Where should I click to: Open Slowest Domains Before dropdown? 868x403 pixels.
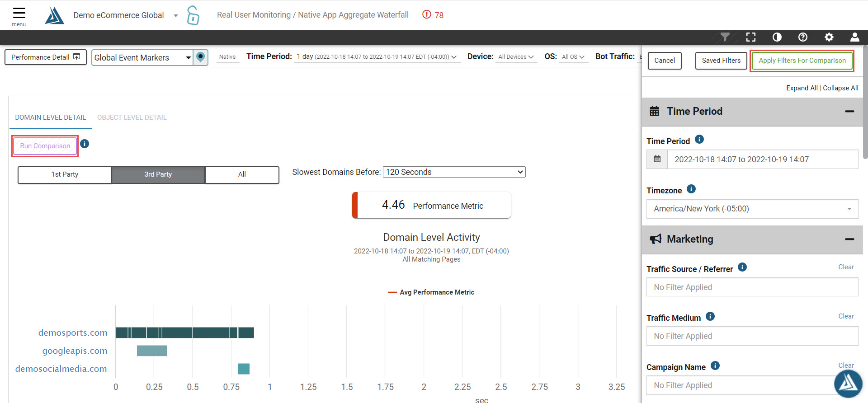[454, 172]
